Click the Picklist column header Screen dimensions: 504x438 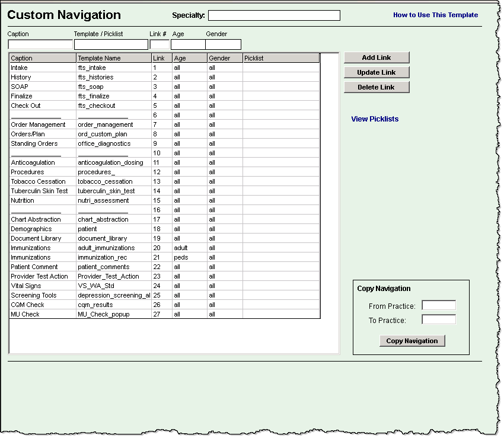point(281,58)
